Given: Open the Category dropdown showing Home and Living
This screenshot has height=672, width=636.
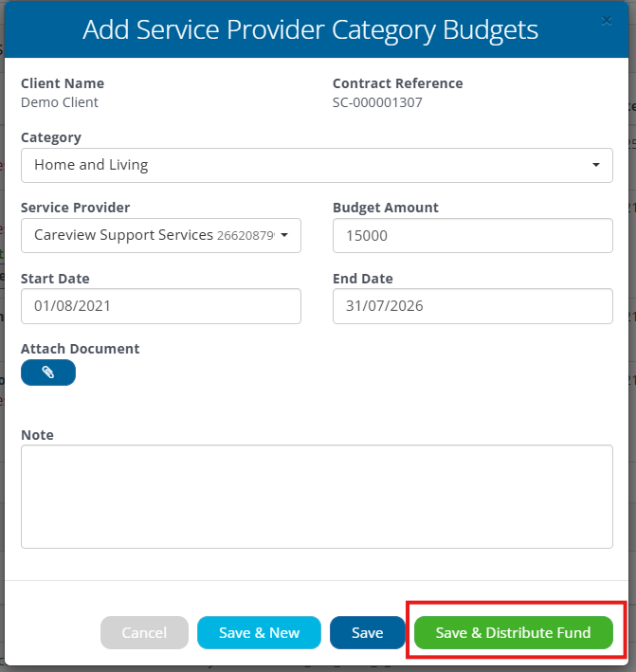Looking at the screenshot, I should pos(317,165).
